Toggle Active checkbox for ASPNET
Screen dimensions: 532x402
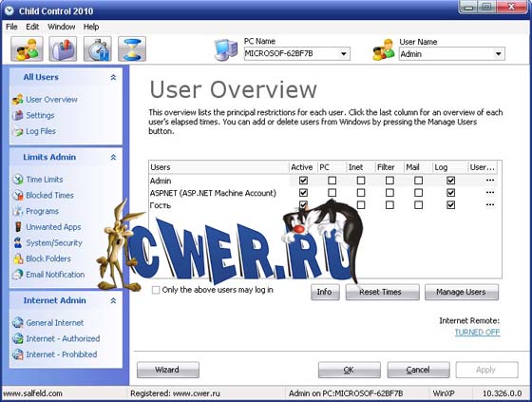coord(303,193)
